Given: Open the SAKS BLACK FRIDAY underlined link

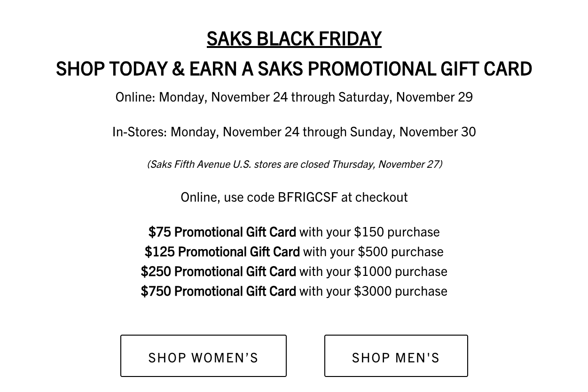Looking at the screenshot, I should [294, 39].
